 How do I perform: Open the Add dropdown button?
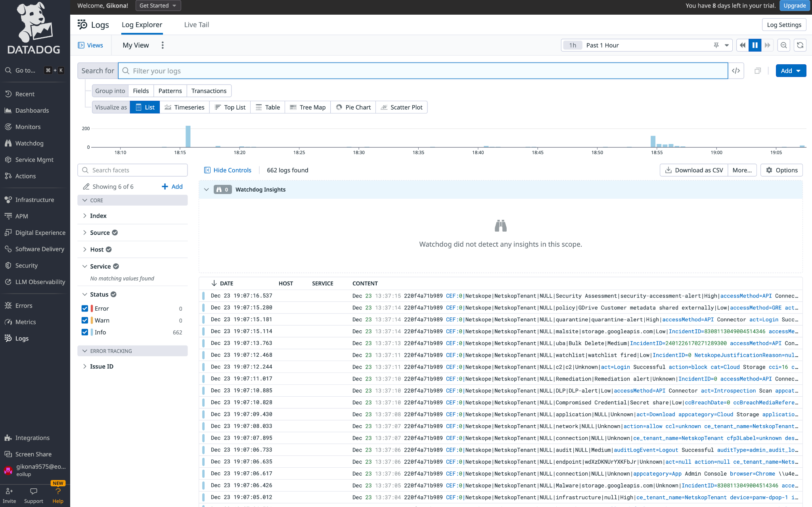click(791, 71)
